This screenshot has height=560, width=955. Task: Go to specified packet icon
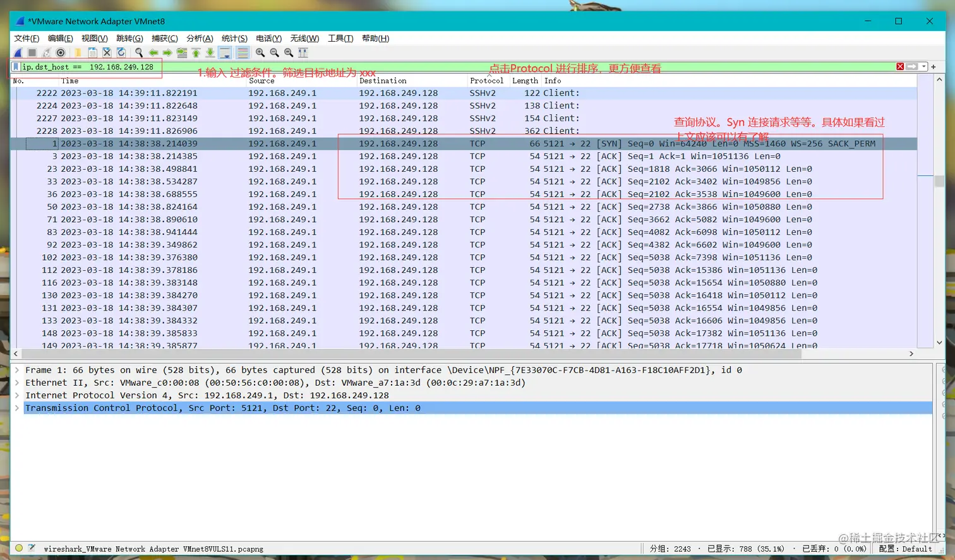pyautogui.click(x=182, y=53)
